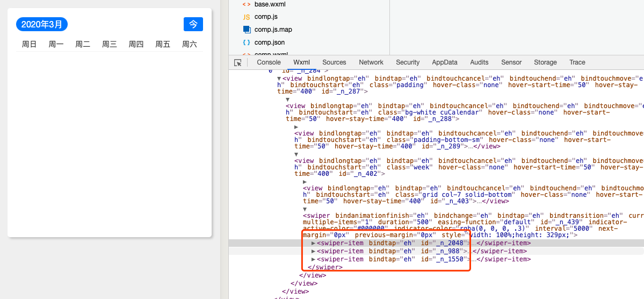Open the AppData tab

pos(444,62)
